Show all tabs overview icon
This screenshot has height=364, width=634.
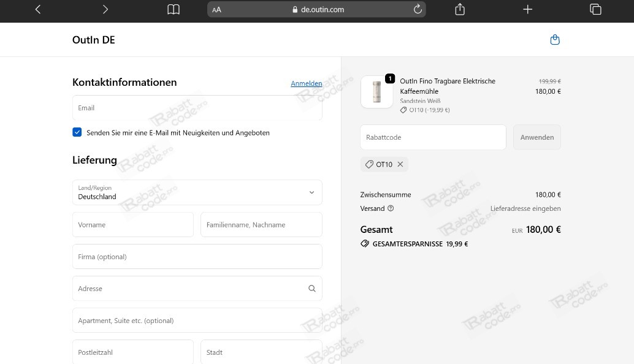tap(595, 9)
